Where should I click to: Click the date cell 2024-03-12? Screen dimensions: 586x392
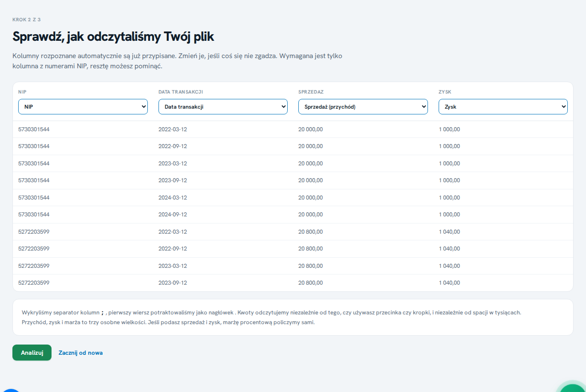click(173, 198)
